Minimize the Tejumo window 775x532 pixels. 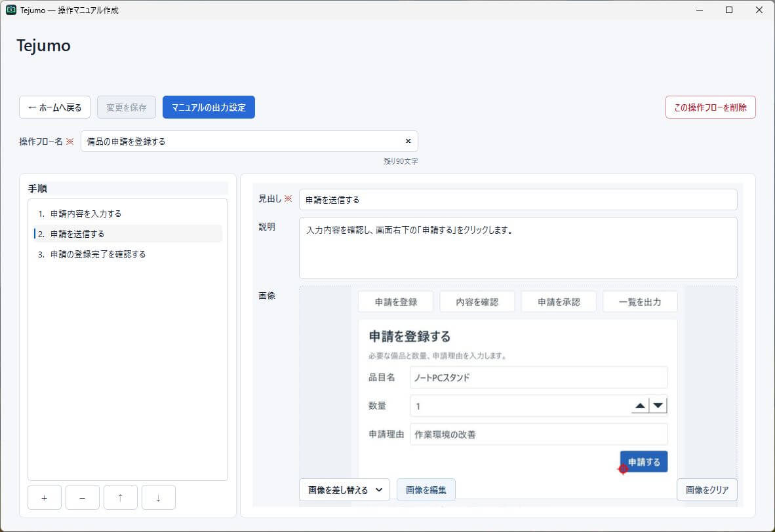[700, 10]
